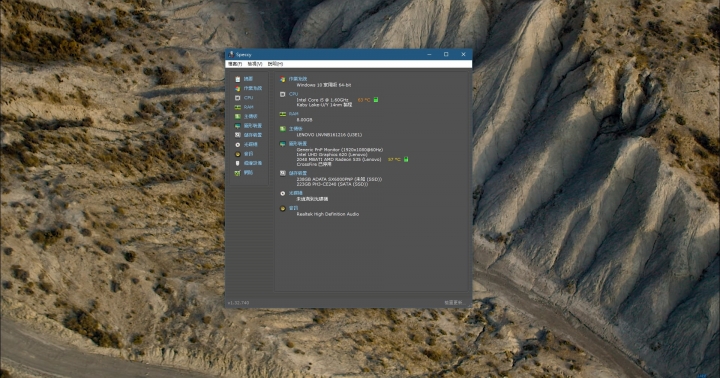Open the 檢視(V) View menu
The width and height of the screenshot is (720, 378).
pyautogui.click(x=255, y=64)
